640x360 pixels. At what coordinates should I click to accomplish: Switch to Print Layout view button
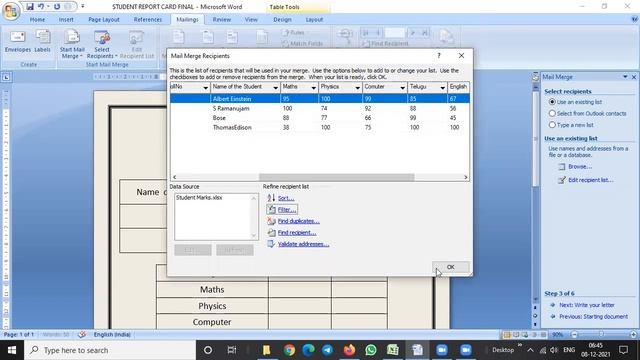507,335
